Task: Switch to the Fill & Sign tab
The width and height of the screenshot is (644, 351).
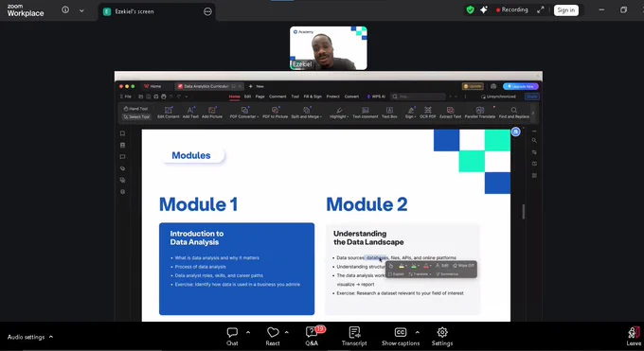Action: click(x=313, y=97)
